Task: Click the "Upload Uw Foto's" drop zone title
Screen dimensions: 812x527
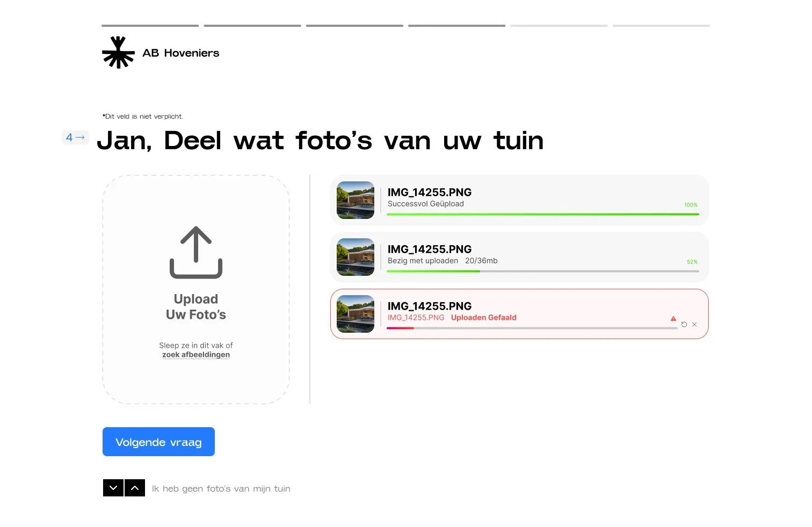Action: point(196,306)
